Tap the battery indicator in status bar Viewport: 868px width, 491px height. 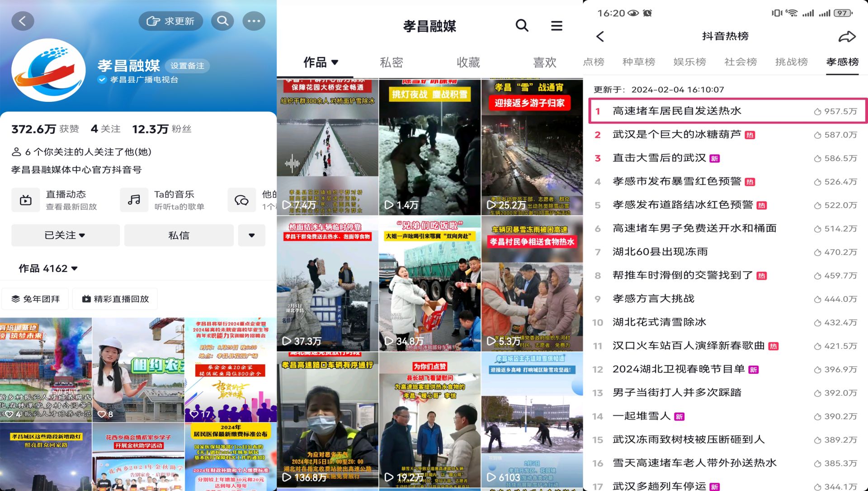843,13
